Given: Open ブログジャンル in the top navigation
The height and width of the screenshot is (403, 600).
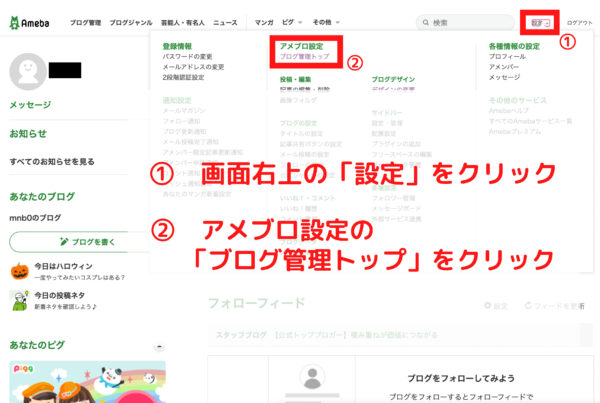Looking at the screenshot, I should pyautogui.click(x=131, y=23).
